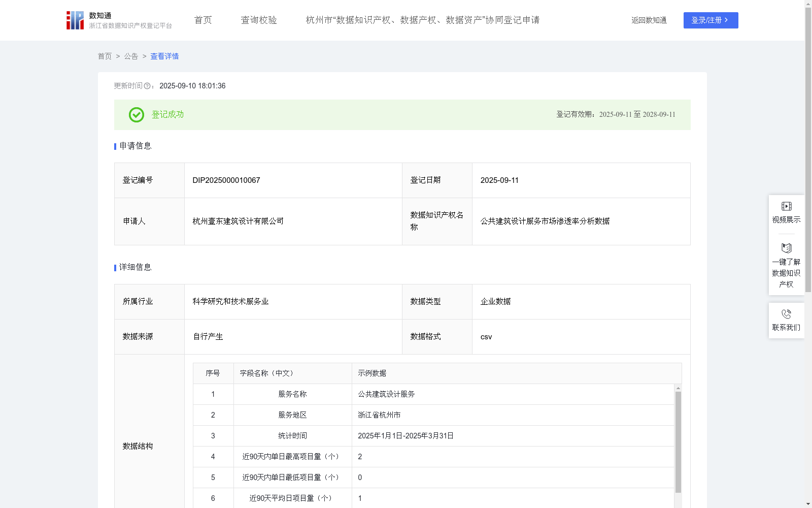812x508 pixels.
Task: Click the scroll-up arrow of data table
Action: (x=678, y=388)
